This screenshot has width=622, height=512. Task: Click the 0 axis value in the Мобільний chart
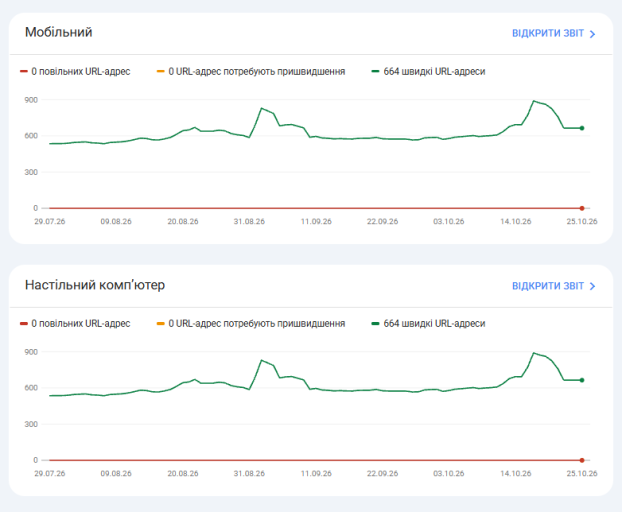35,208
